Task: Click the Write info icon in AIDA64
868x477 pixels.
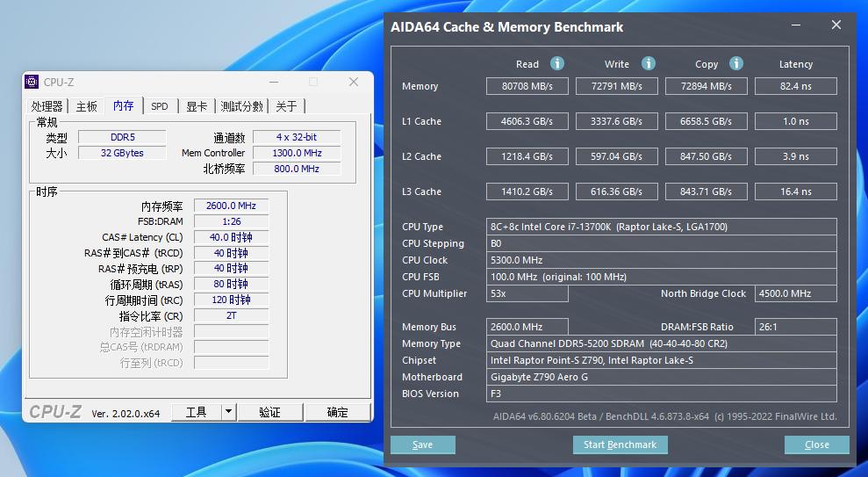Action: point(649,64)
